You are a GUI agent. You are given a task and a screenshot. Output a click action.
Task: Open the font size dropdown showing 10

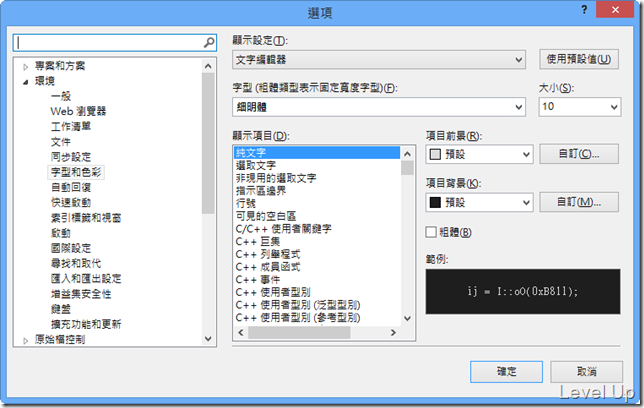pyautogui.click(x=580, y=107)
